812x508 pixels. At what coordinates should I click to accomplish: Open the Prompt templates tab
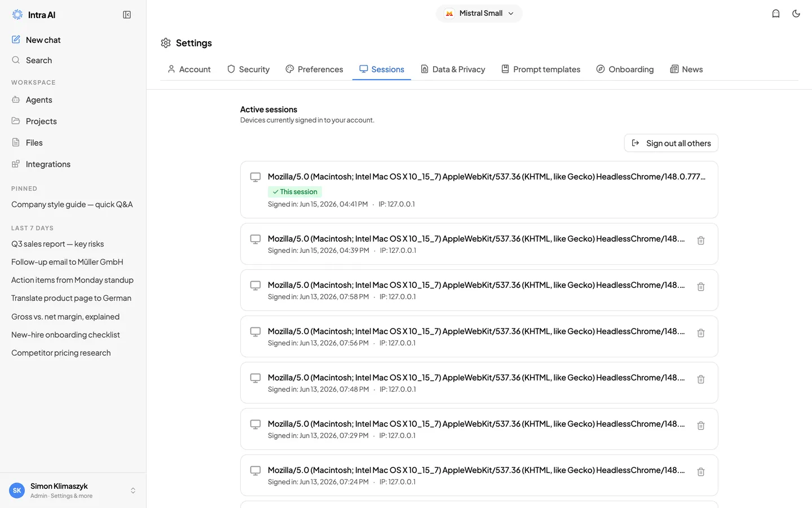click(541, 69)
